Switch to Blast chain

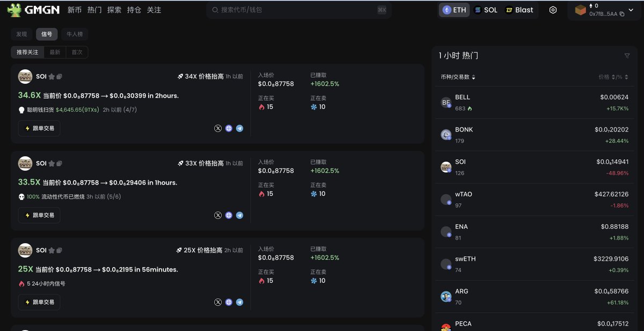[x=519, y=10]
